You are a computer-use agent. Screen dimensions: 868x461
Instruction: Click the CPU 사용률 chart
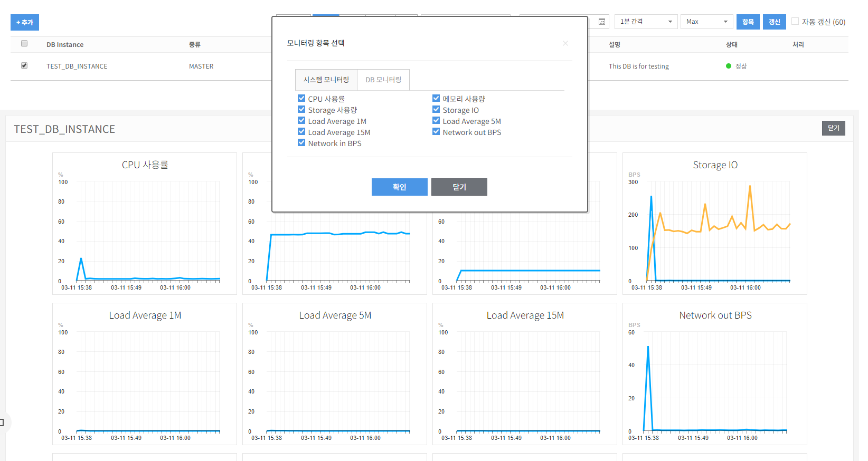tap(145, 224)
